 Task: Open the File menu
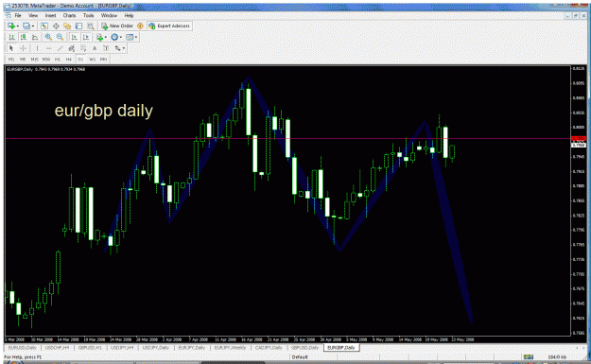pos(18,15)
